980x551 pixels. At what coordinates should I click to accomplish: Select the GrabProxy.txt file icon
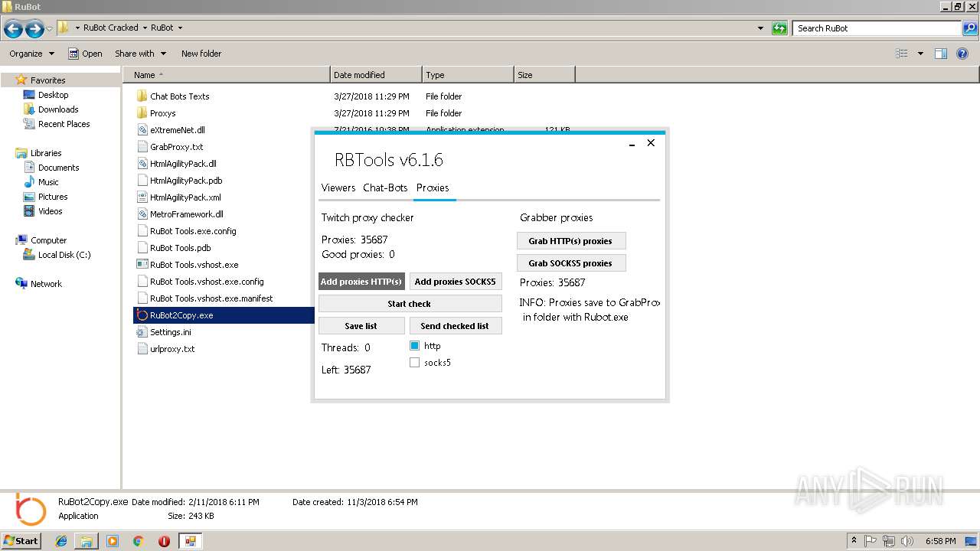(x=142, y=147)
